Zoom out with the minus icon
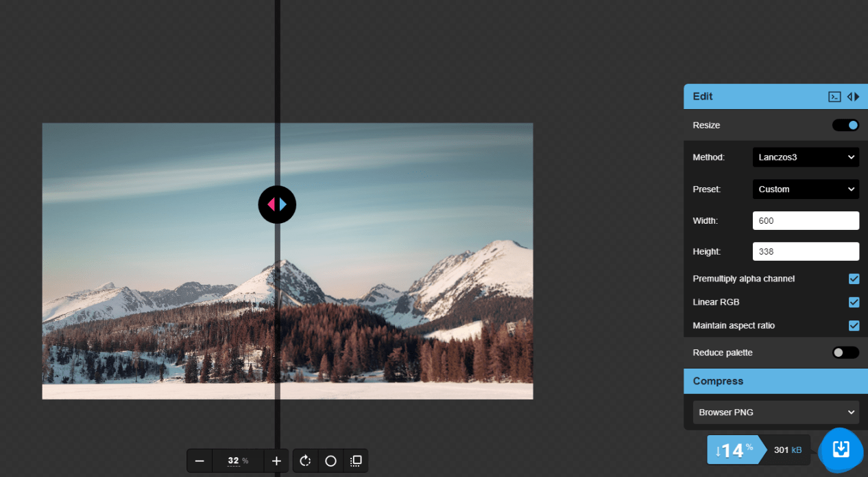 [x=199, y=461]
